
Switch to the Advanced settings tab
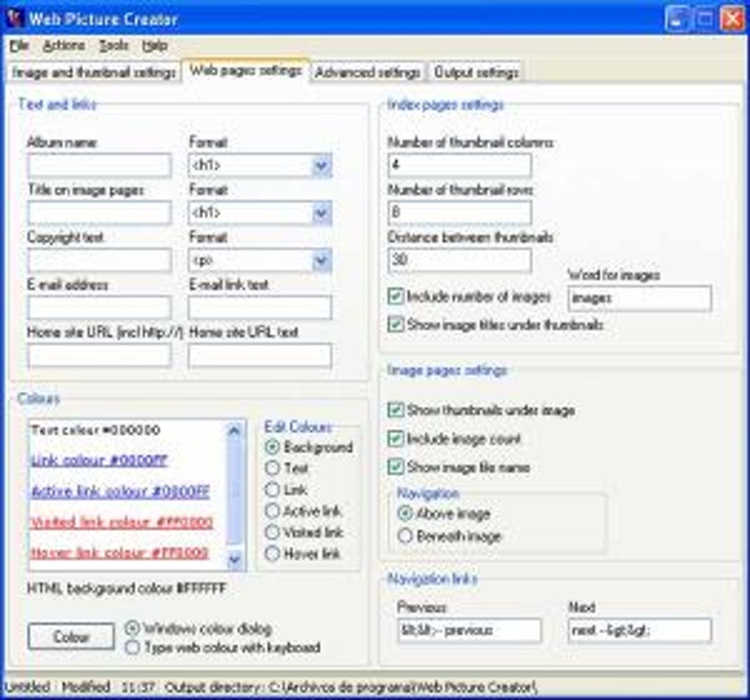pos(366,71)
